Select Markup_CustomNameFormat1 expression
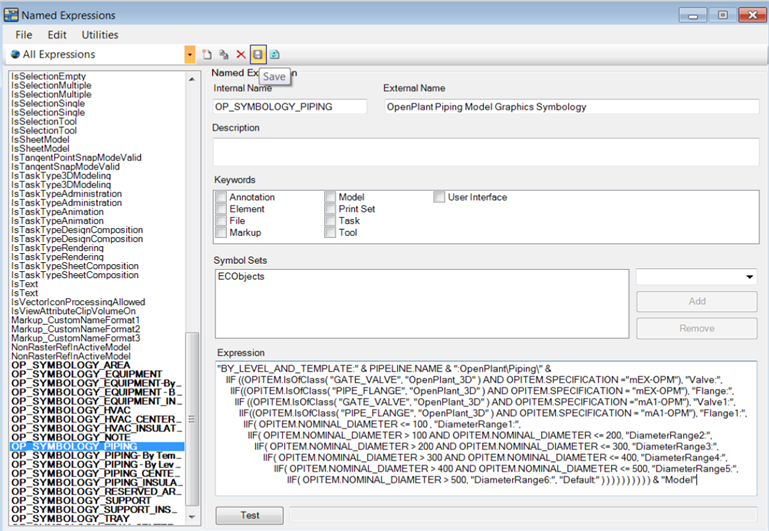 point(76,320)
